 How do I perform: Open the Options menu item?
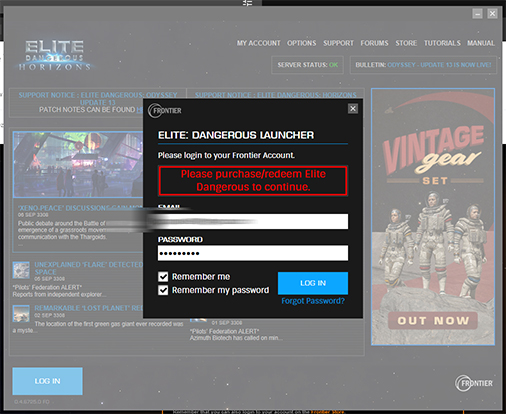coord(302,43)
